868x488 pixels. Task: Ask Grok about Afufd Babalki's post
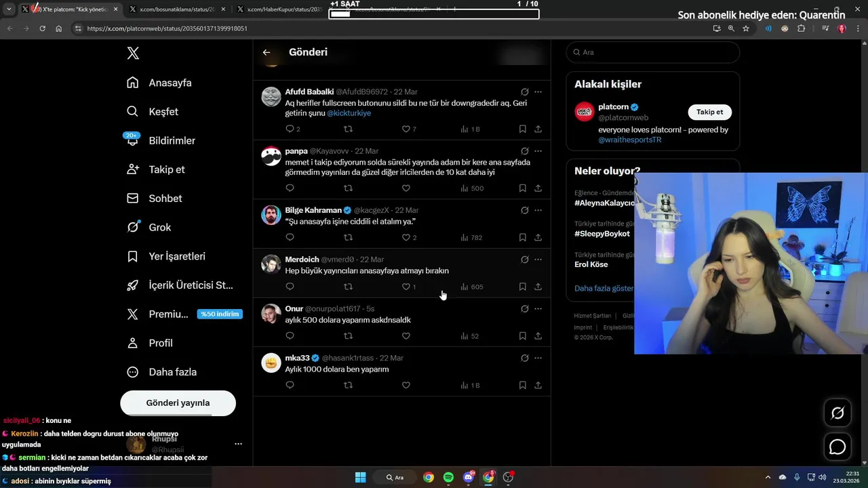[524, 91]
